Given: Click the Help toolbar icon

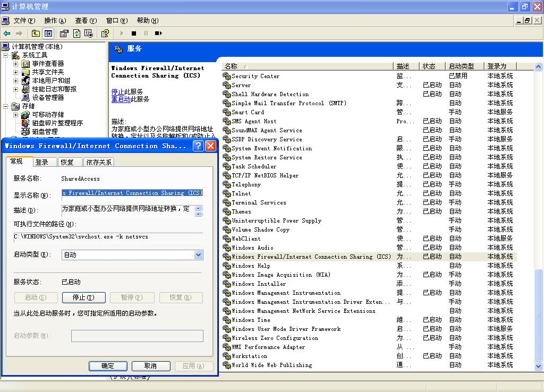Looking at the screenshot, I should 105,33.
